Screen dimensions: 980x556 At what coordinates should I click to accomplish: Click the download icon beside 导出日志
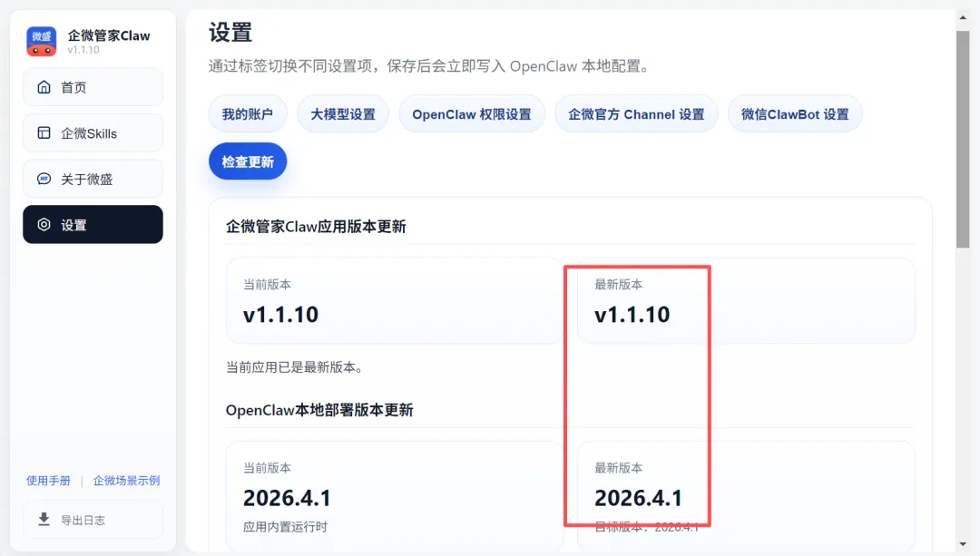(44, 519)
